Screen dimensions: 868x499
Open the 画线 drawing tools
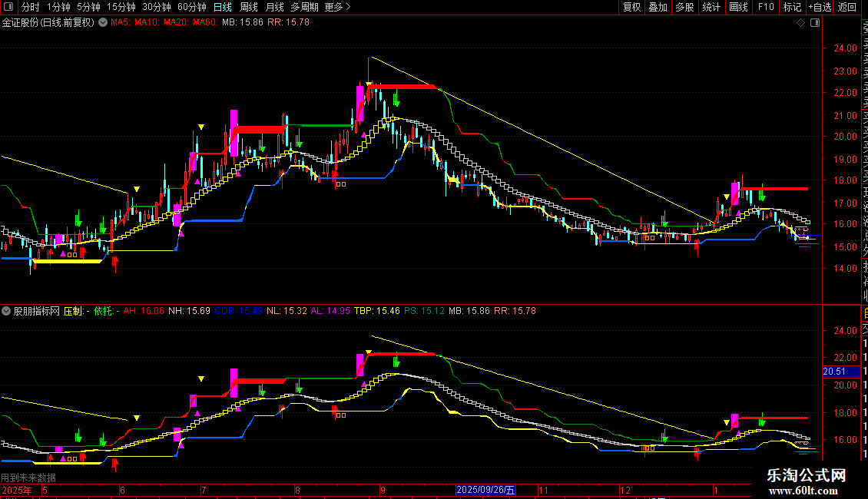point(738,8)
